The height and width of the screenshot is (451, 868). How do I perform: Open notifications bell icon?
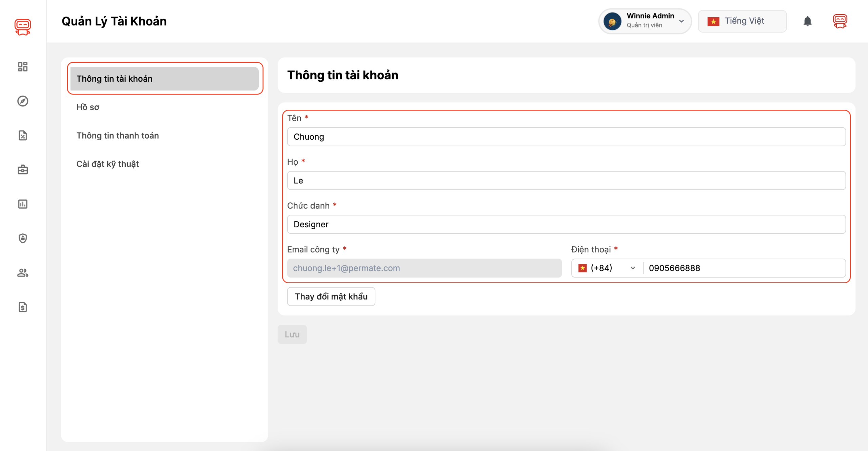807,21
